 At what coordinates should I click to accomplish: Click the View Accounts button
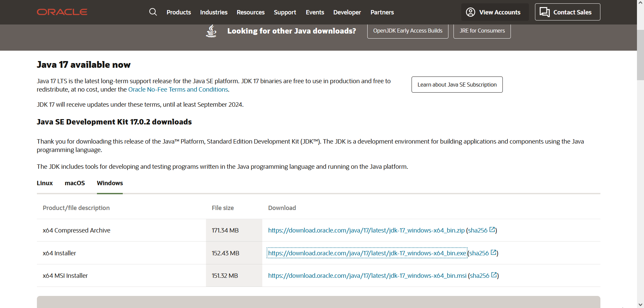[x=495, y=12]
